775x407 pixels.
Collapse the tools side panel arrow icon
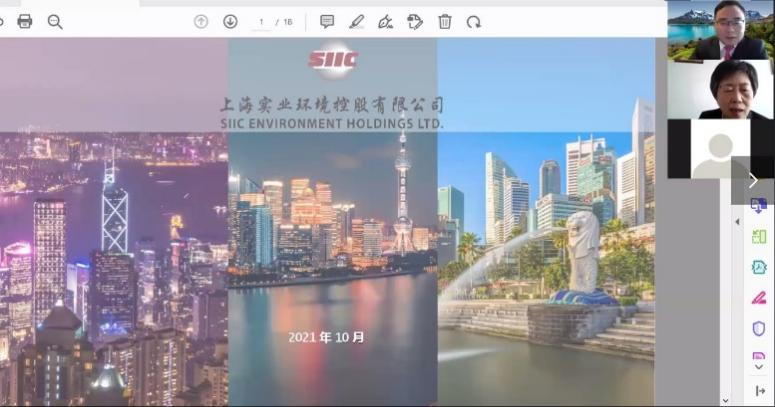760,391
